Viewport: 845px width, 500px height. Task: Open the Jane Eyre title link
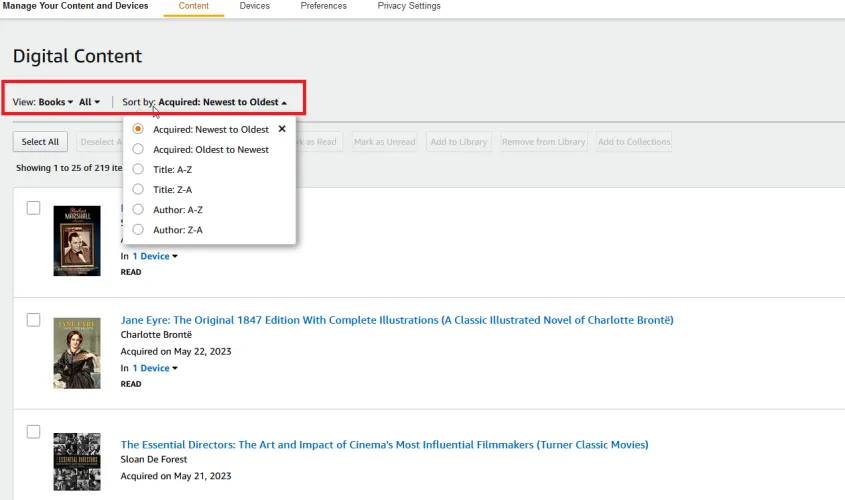[x=397, y=320]
